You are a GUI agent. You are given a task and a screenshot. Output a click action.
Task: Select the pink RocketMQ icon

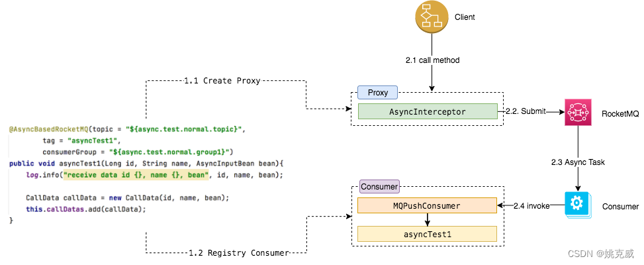click(578, 112)
